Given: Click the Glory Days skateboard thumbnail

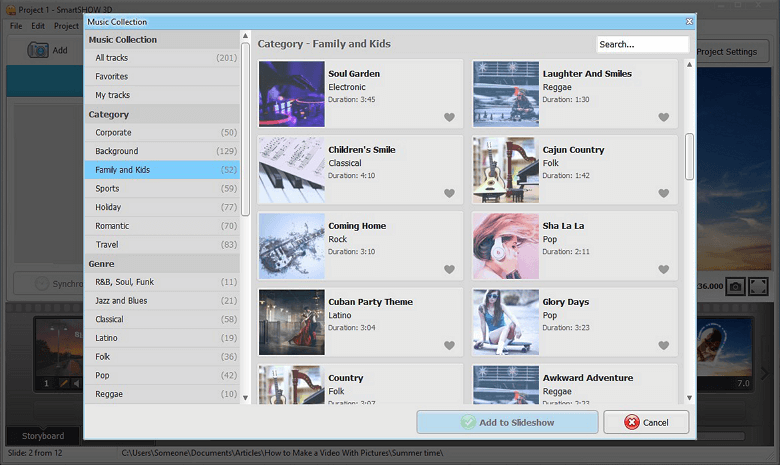Looking at the screenshot, I should pos(506,322).
